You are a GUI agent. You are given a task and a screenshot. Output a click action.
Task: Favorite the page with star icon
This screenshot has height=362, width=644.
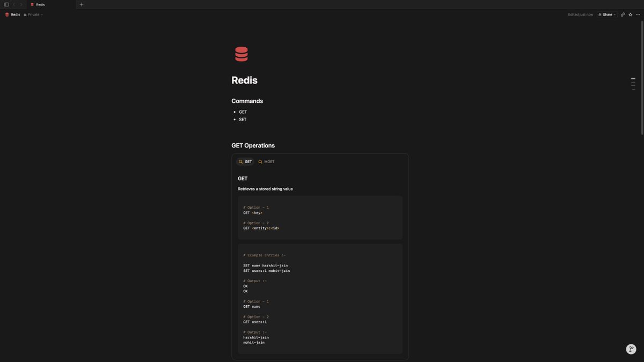coord(630,14)
